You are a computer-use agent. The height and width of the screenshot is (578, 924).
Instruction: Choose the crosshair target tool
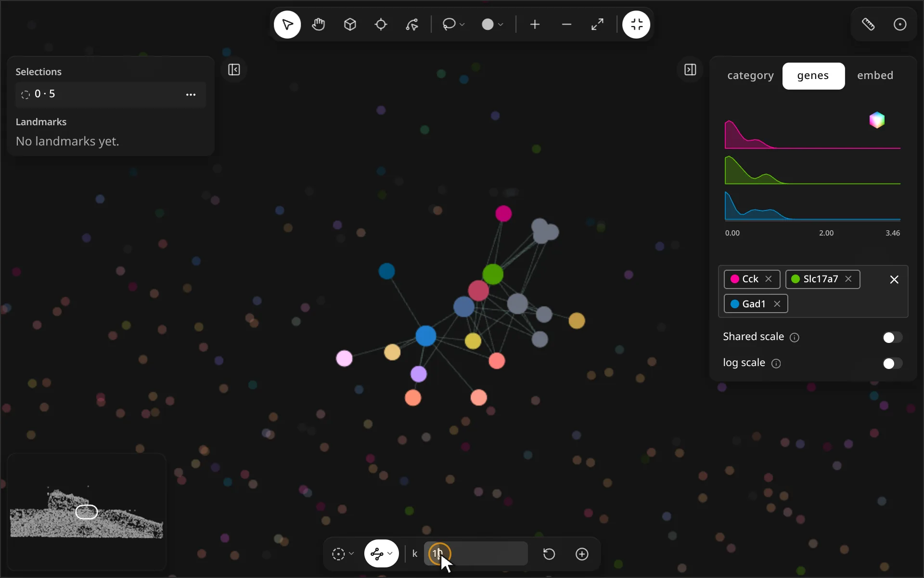click(381, 25)
